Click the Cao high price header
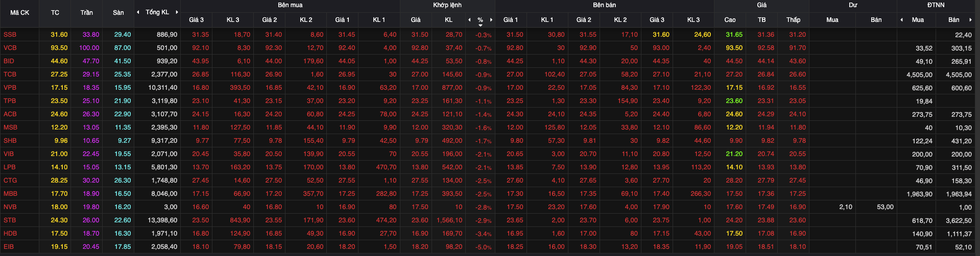The height and width of the screenshot is (256, 980). pos(730,20)
